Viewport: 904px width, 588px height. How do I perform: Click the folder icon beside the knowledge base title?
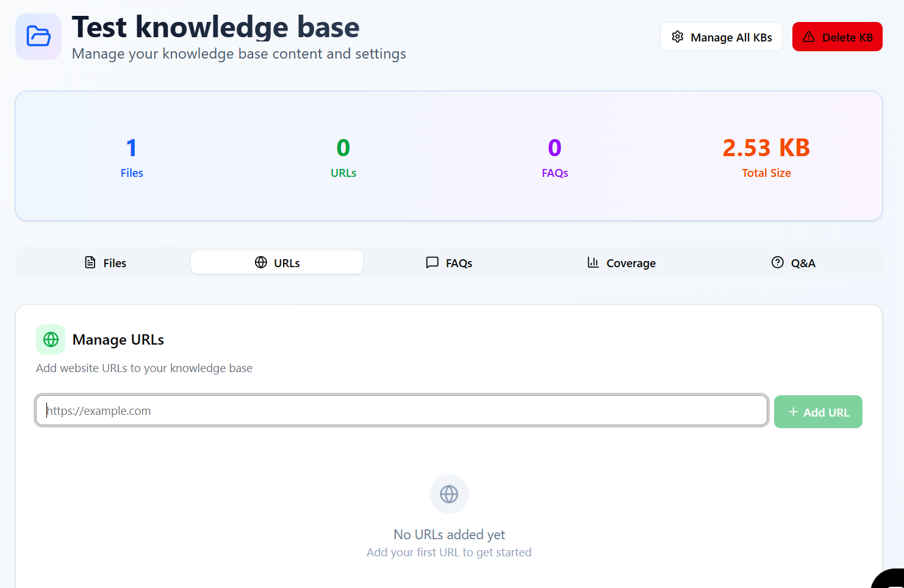pyautogui.click(x=38, y=36)
